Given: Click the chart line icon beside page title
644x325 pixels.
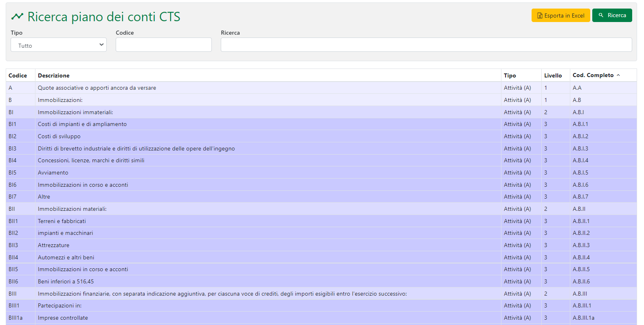Looking at the screenshot, I should tap(17, 16).
